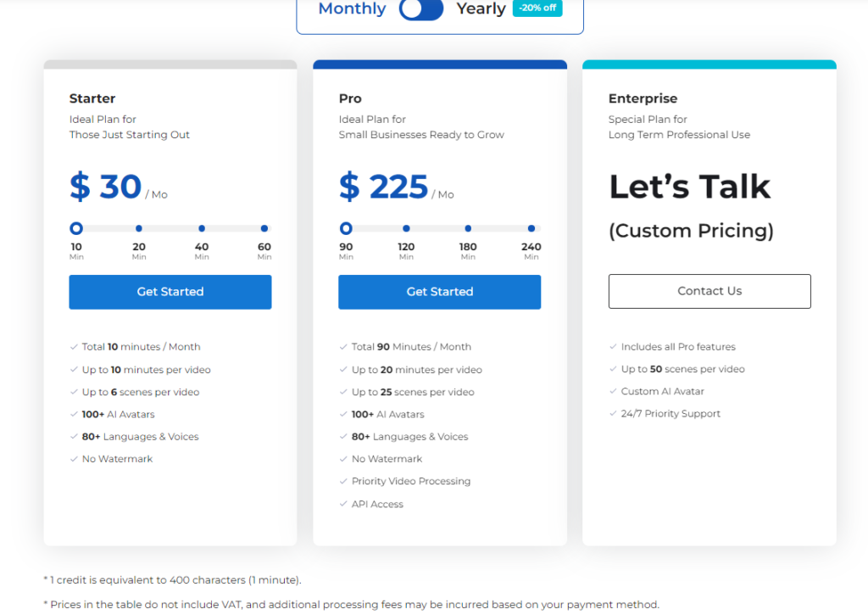The width and height of the screenshot is (868, 615).
Task: Set Starter slider to 20 Min
Action: [139, 228]
